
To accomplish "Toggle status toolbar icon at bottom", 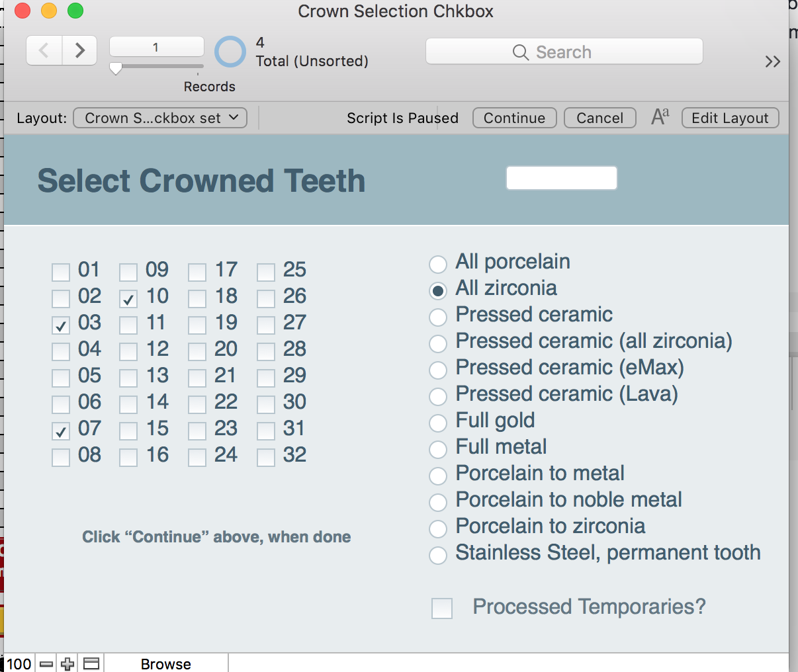I will click(91, 663).
